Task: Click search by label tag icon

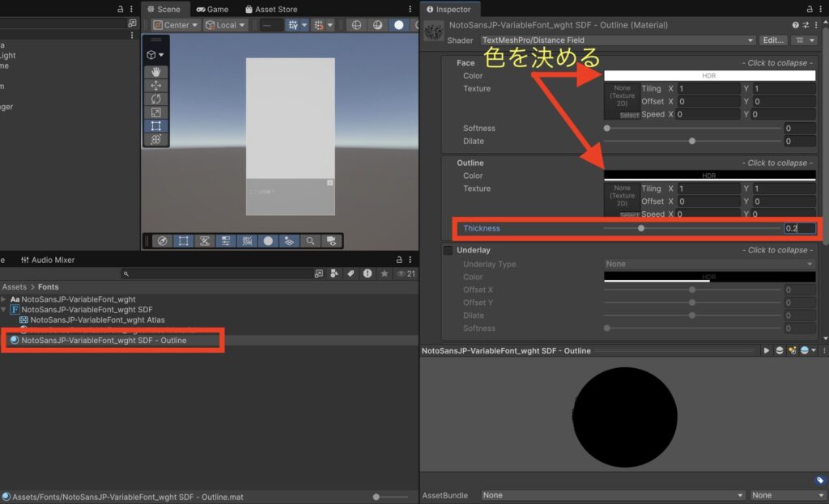Action: pos(351,273)
